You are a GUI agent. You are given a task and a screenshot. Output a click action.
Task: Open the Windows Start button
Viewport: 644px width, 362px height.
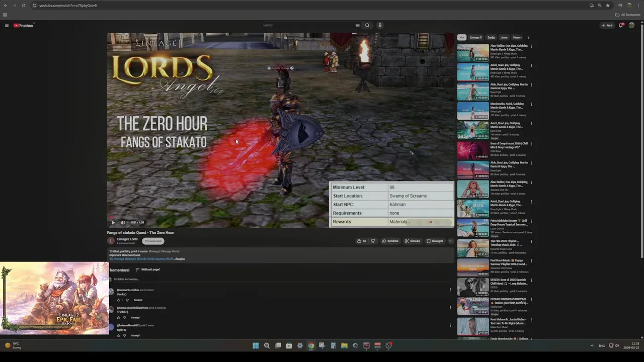256,345
